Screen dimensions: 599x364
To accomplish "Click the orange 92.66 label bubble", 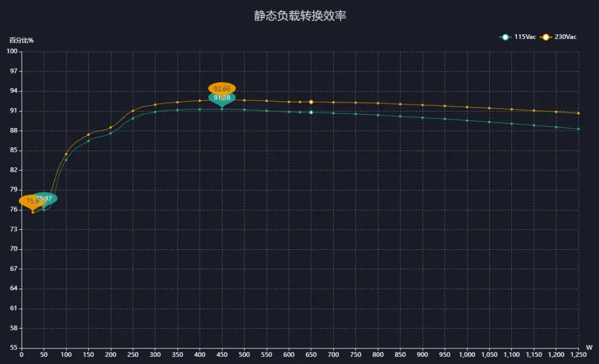I will (221, 88).
